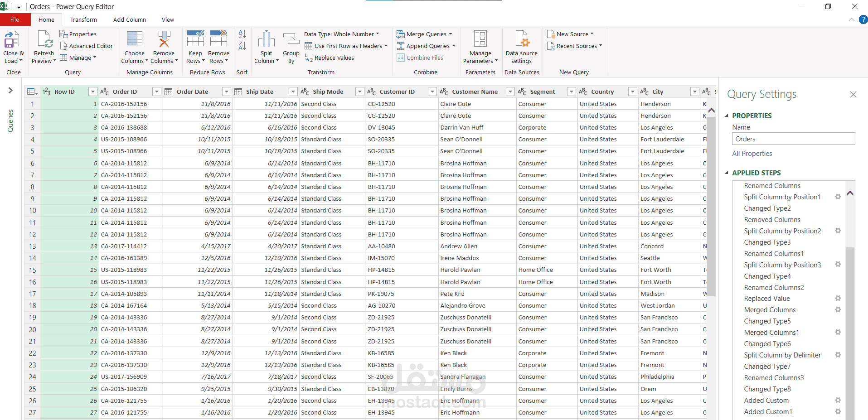Viewport: 868px width, 420px height.
Task: Click the query Name input field
Action: 793,139
